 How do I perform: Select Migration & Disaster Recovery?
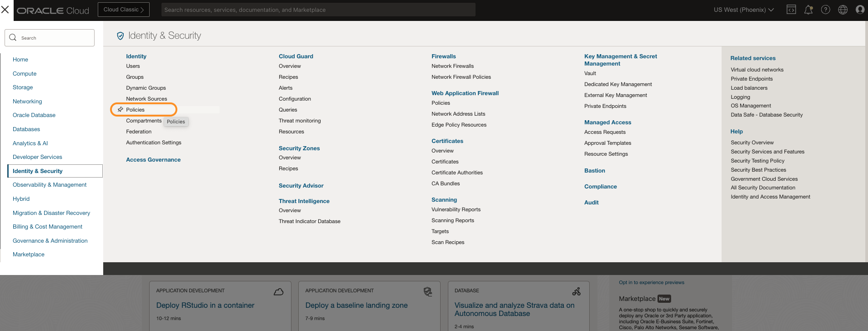[51, 213]
